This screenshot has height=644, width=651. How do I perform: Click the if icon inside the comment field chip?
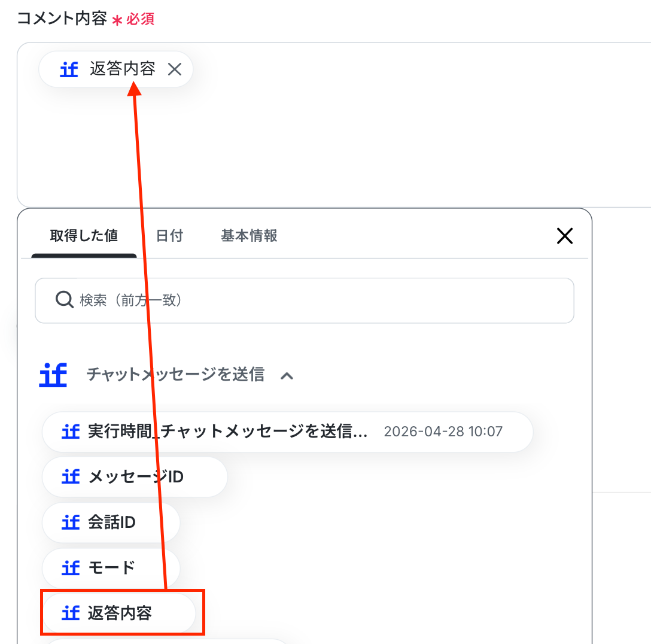tap(69, 69)
